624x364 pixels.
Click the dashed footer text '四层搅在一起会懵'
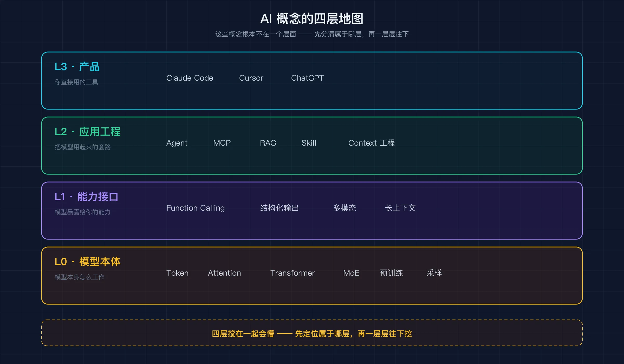click(x=243, y=334)
